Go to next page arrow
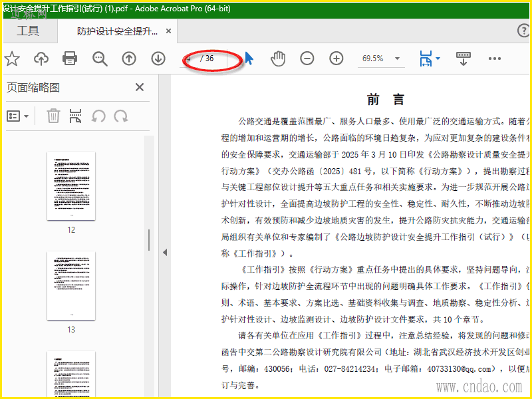This screenshot has height=399, width=532. 158,59
